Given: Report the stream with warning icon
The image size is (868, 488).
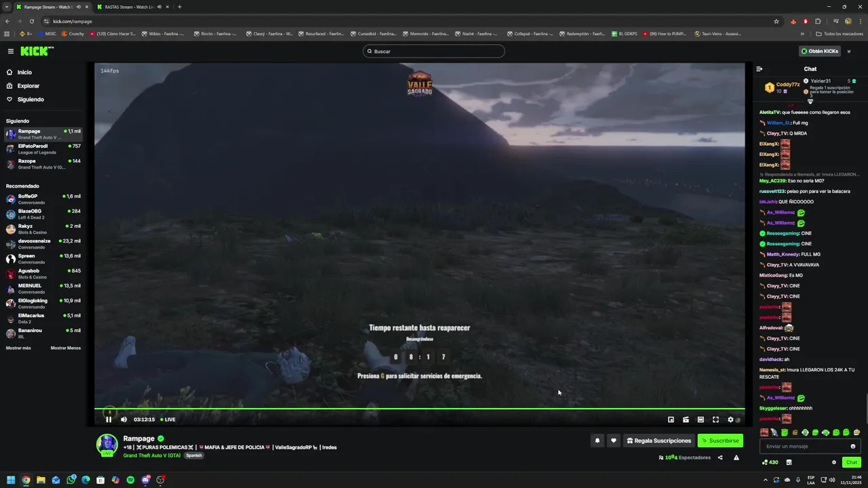Looking at the screenshot, I should [736, 457].
